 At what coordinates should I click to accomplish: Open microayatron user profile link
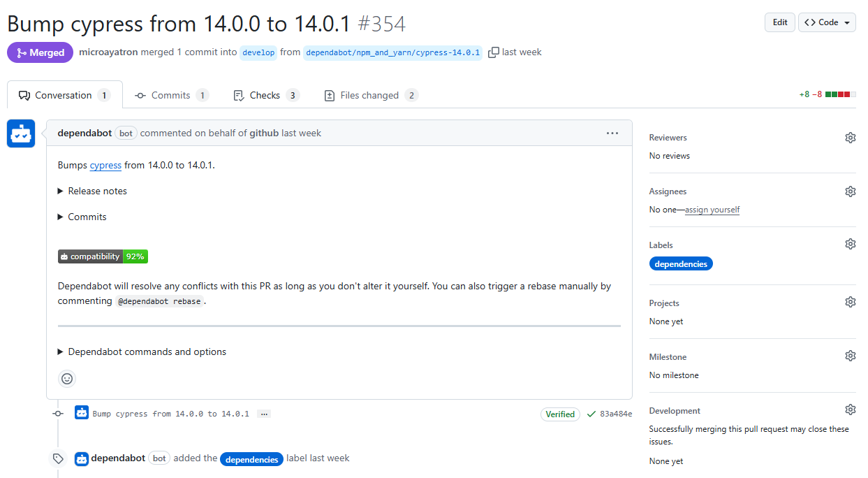(x=108, y=52)
